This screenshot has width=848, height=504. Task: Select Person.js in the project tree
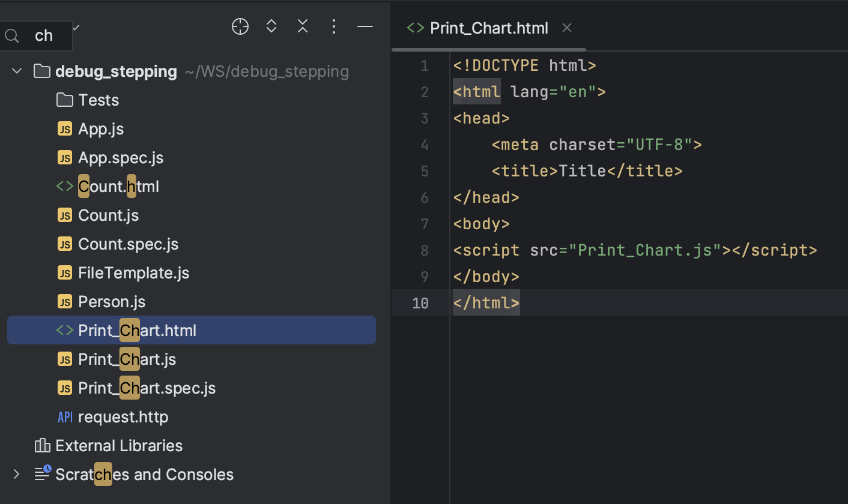pos(112,301)
